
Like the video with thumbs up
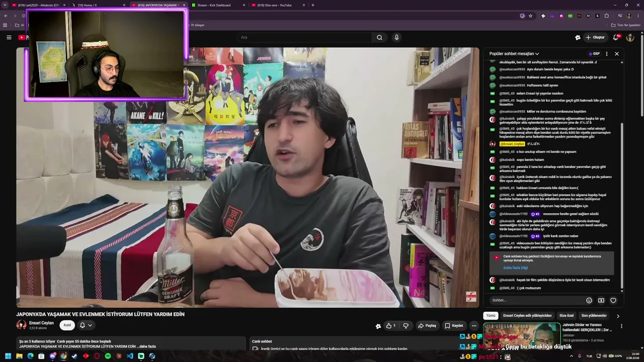391,326
